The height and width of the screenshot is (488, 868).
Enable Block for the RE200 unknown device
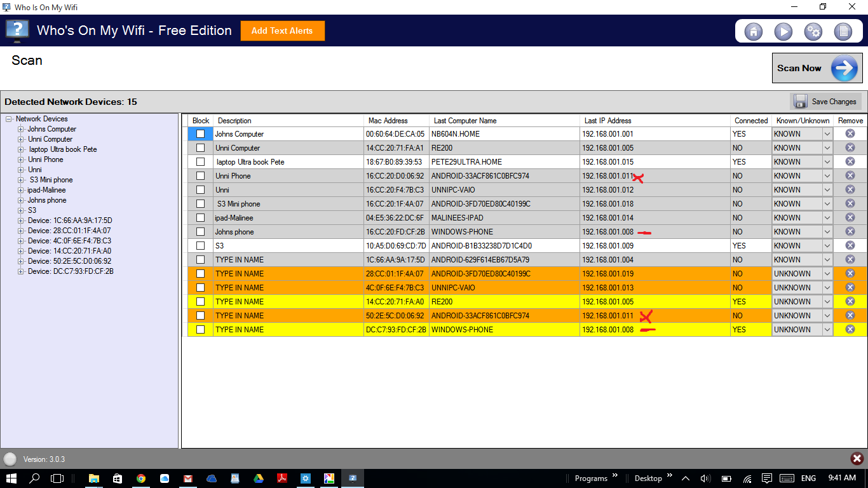point(200,301)
